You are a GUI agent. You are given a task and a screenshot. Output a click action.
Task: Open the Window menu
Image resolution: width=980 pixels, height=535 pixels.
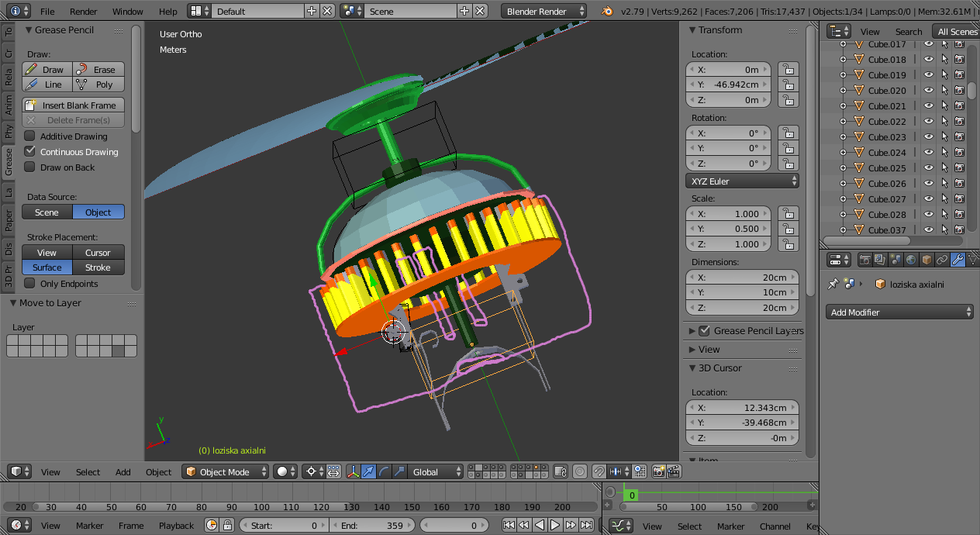128,12
